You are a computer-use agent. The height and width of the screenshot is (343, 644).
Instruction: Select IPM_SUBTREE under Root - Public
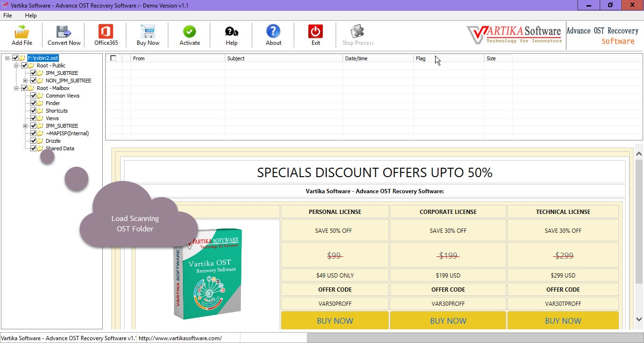[62, 73]
